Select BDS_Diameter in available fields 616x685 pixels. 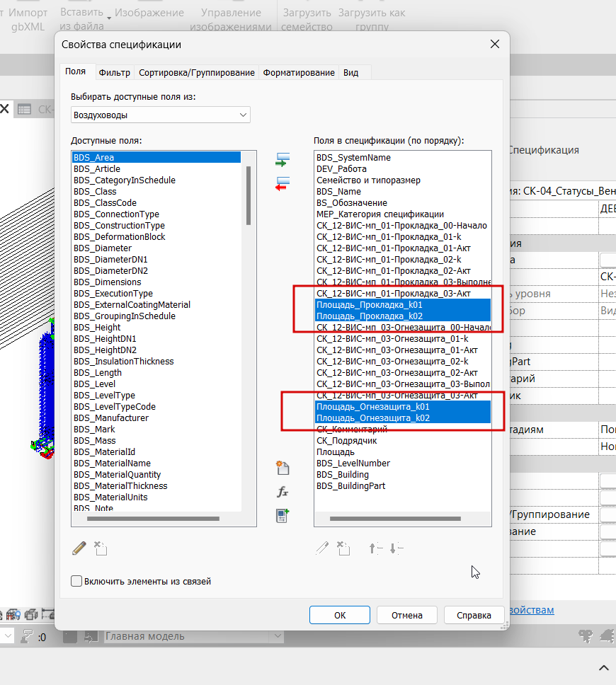(156, 248)
